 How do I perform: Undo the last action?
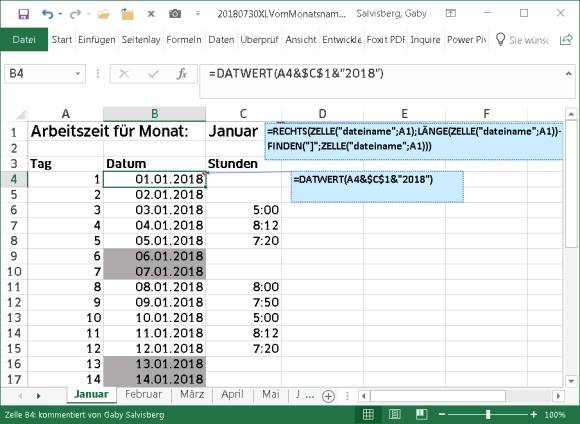47,14
